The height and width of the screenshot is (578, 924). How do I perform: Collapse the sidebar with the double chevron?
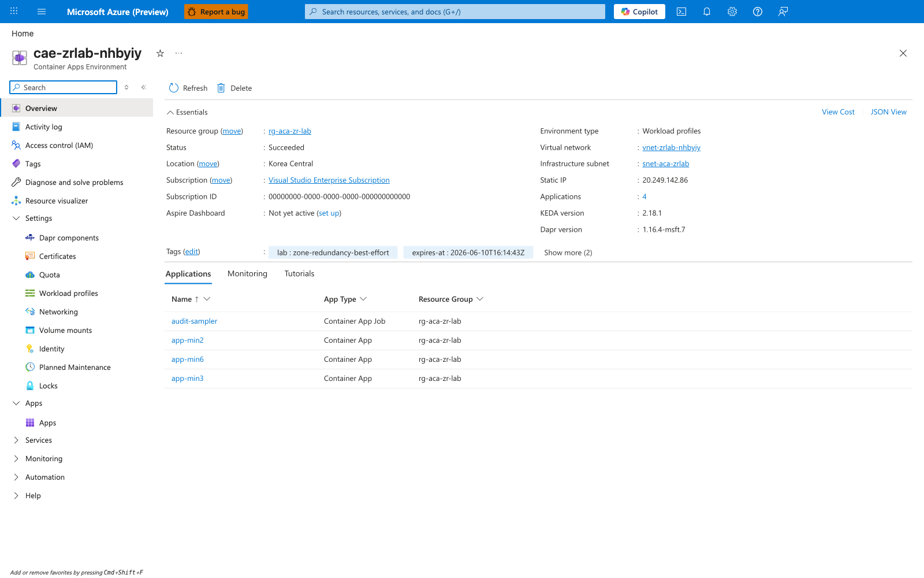(x=144, y=87)
